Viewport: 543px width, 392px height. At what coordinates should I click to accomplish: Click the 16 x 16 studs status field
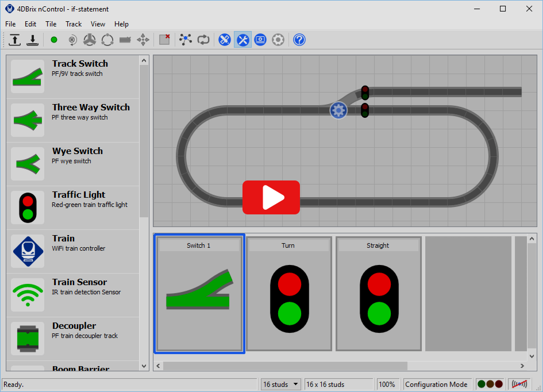(x=338, y=385)
